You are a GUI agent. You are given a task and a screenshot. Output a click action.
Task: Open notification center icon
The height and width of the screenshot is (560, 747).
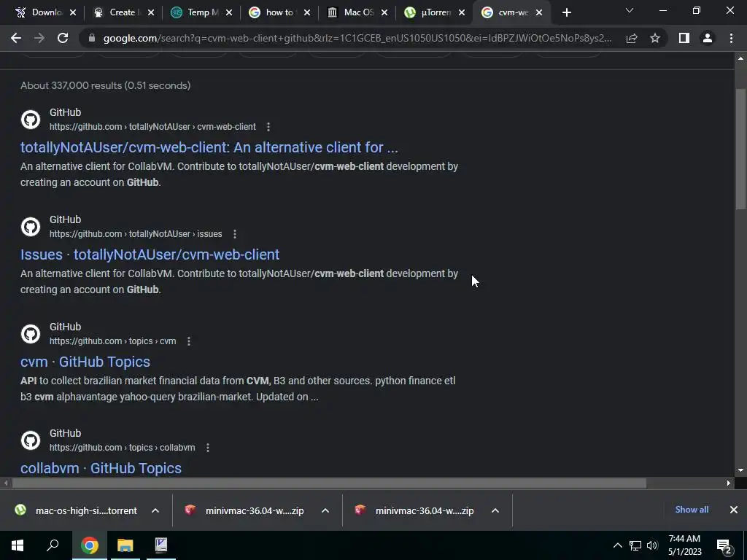(x=724, y=545)
